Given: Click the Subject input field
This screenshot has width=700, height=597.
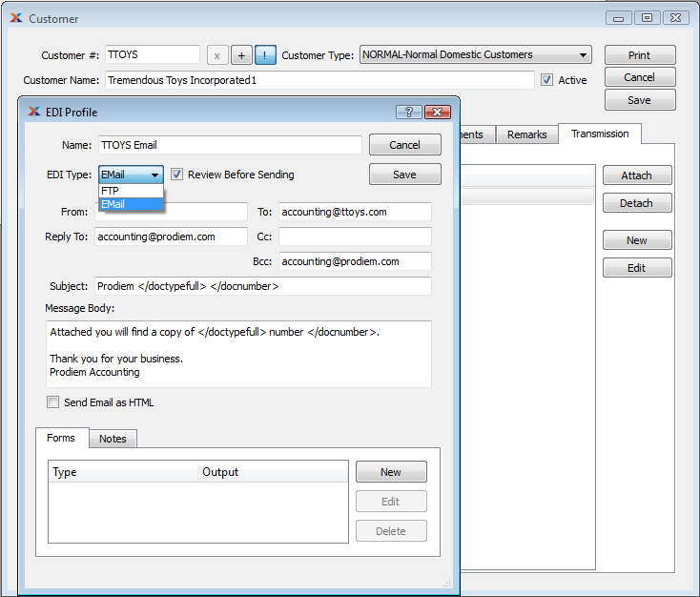Looking at the screenshot, I should [x=262, y=286].
